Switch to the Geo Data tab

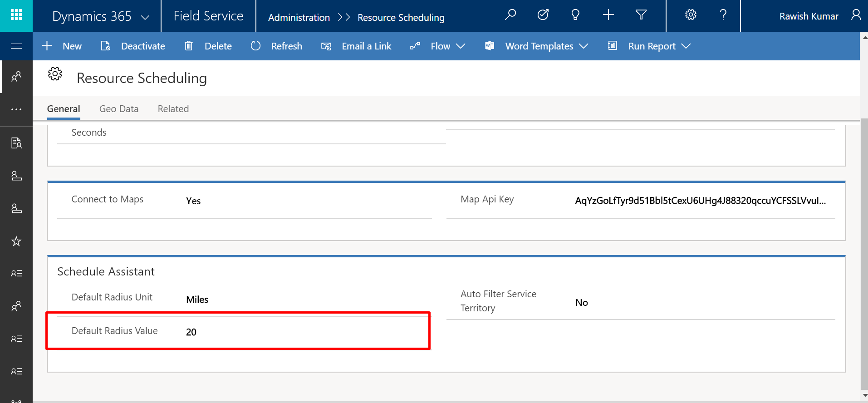[119, 109]
